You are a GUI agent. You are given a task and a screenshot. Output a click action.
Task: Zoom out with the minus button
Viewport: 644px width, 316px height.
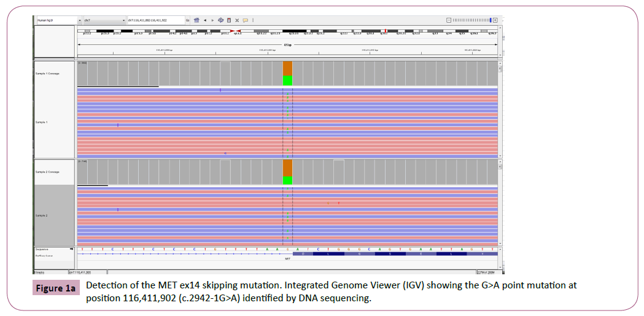[449, 20]
